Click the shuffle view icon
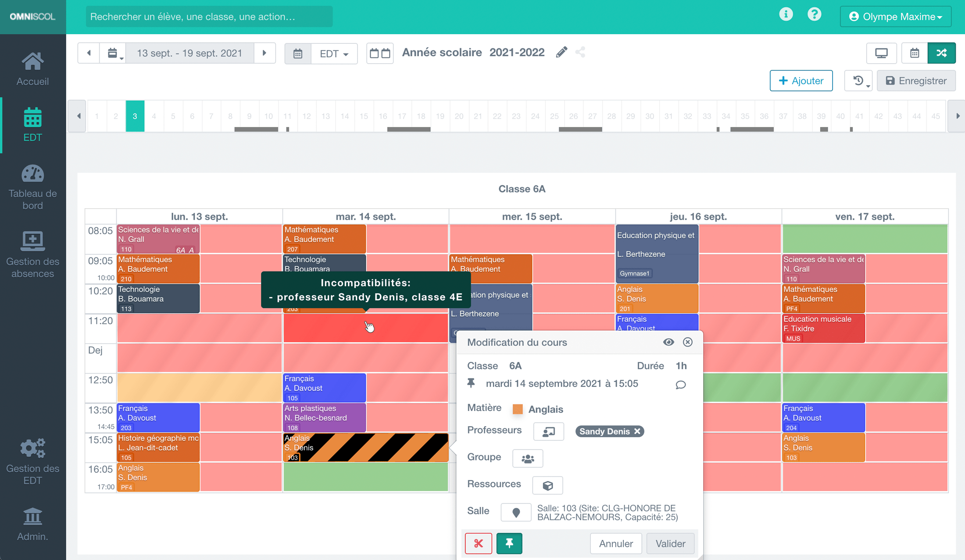 pos(941,53)
